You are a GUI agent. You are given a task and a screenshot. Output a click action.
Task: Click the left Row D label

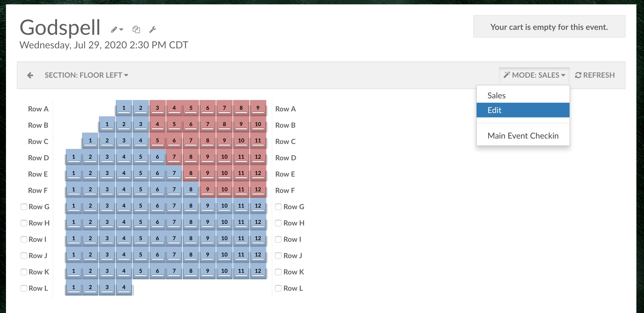point(38,158)
